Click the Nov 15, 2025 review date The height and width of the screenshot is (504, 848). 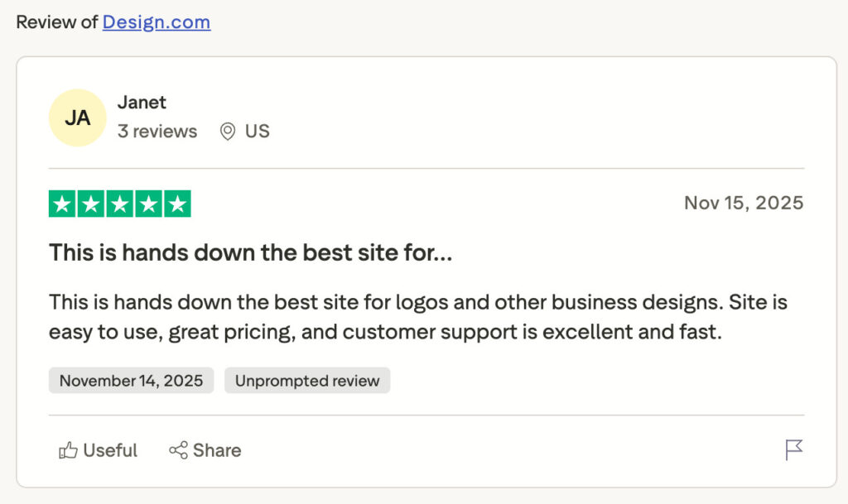pos(744,204)
